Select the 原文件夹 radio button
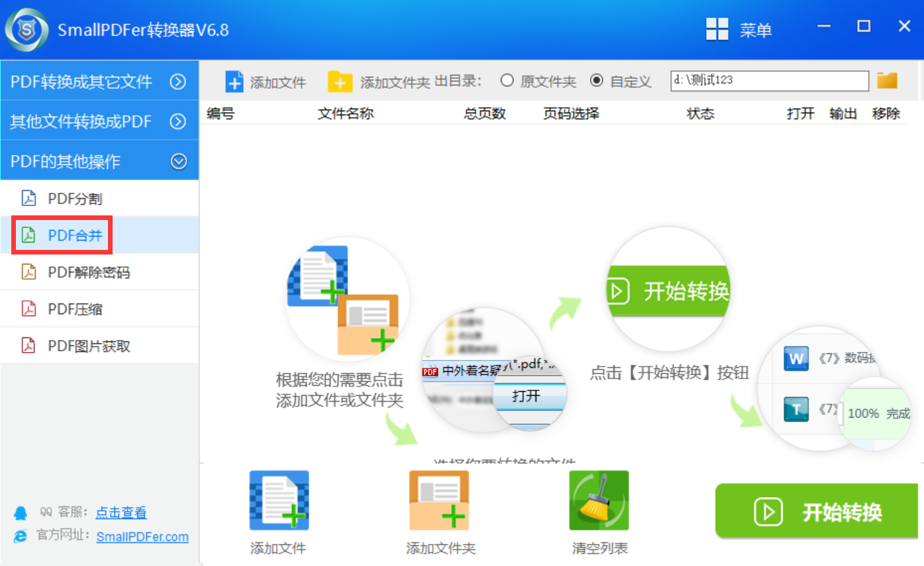This screenshot has width=924, height=566. [x=507, y=80]
